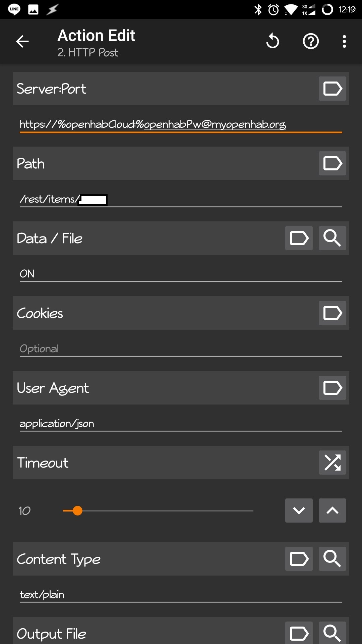Image resolution: width=362 pixels, height=644 pixels.
Task: Toggle Timeout variable mode shuffle icon
Action: pos(332,463)
